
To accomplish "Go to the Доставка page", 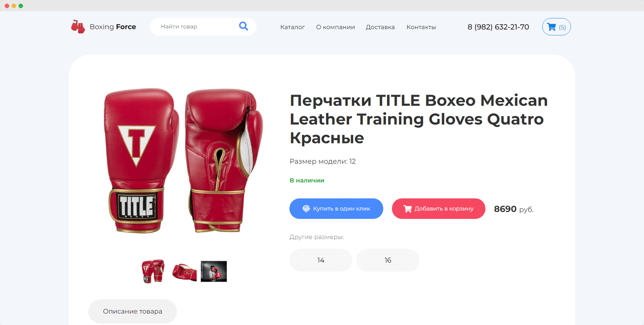I will 380,27.
